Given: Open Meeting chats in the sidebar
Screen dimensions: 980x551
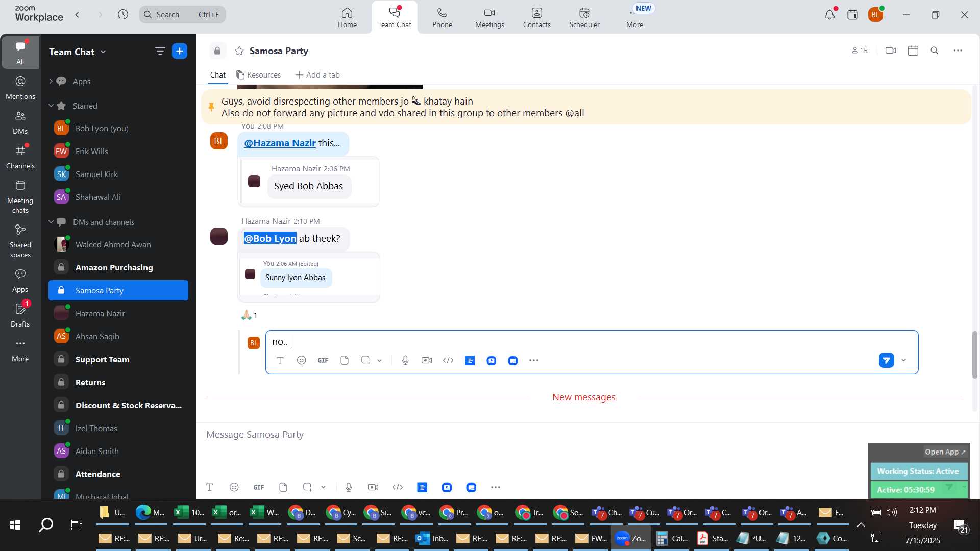Looking at the screenshot, I should pyautogui.click(x=20, y=197).
